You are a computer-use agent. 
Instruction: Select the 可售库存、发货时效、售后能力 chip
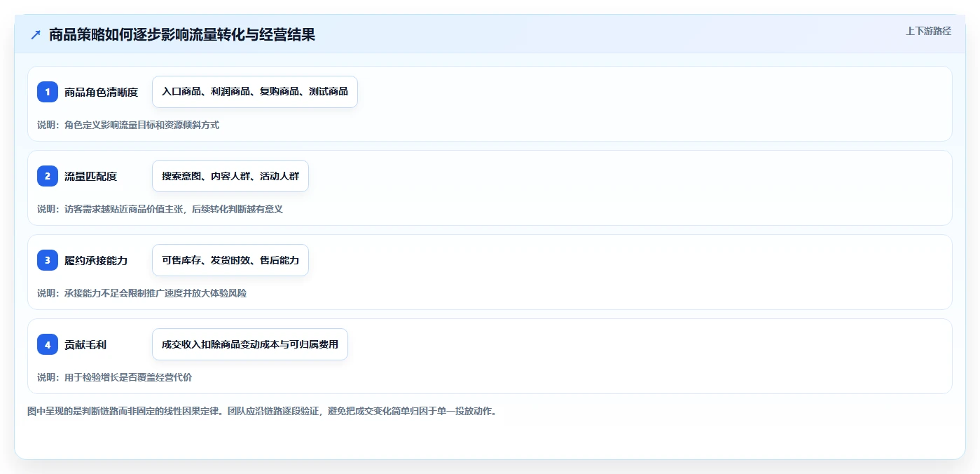(x=230, y=260)
